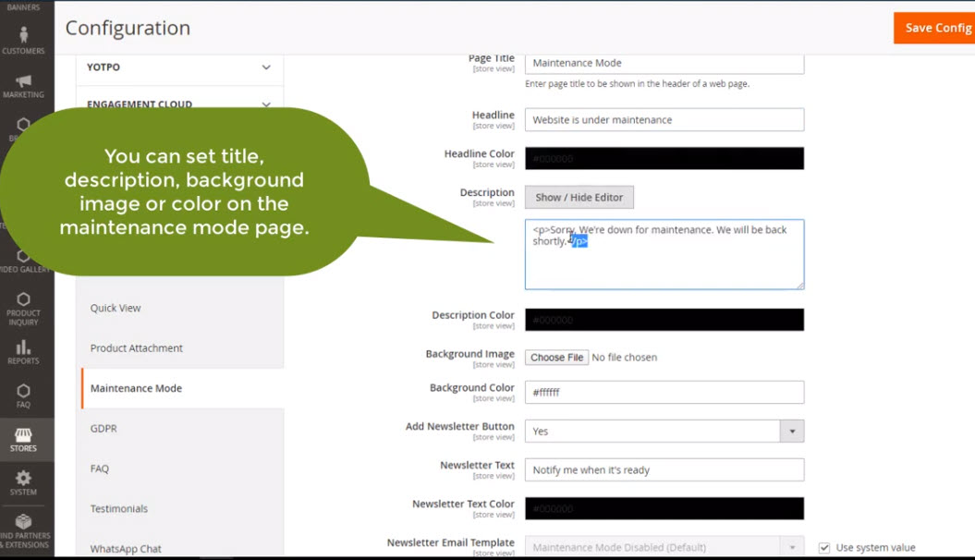This screenshot has width=975, height=560.
Task: Open the Customers sidebar icon
Action: click(x=23, y=40)
